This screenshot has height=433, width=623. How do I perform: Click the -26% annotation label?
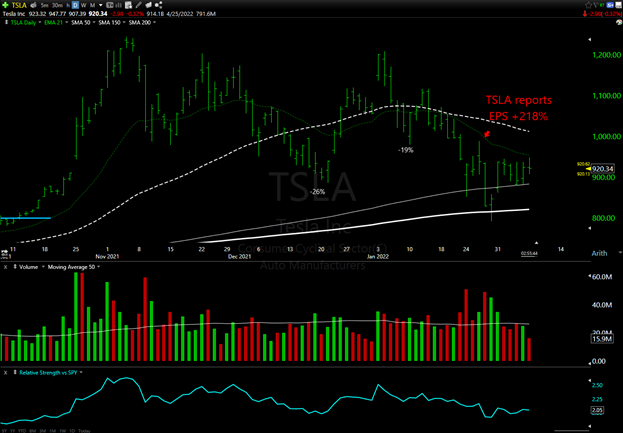coord(317,192)
